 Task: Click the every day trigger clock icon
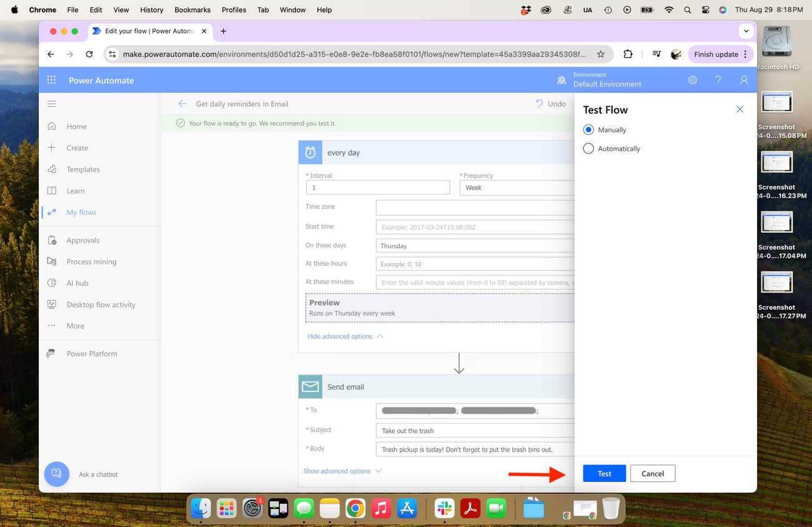click(310, 152)
